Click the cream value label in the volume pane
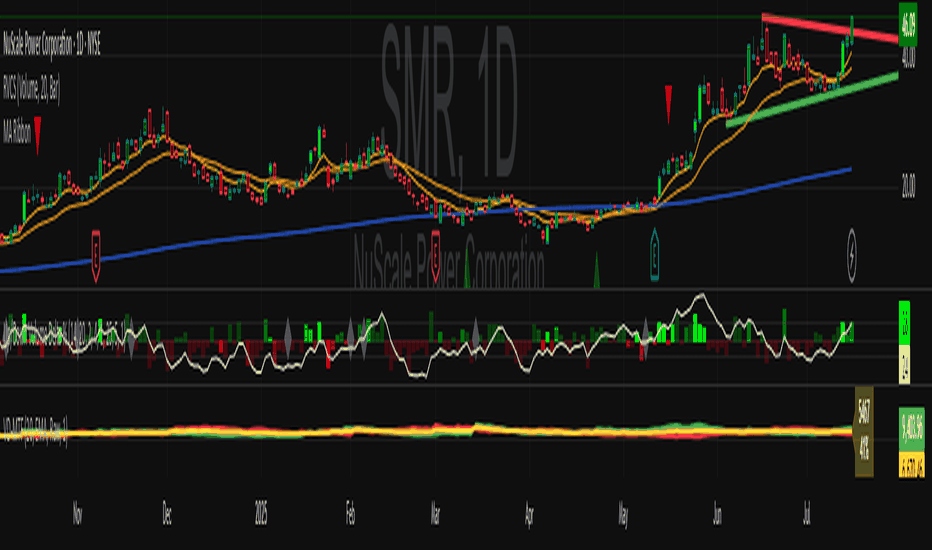 [x=905, y=364]
